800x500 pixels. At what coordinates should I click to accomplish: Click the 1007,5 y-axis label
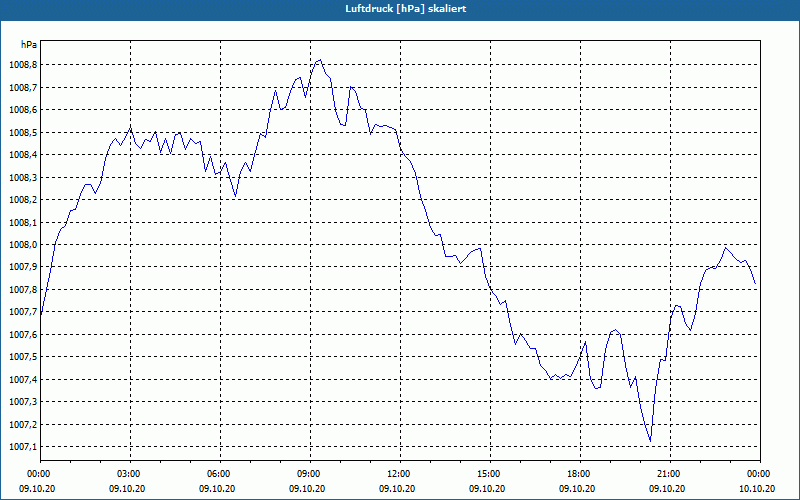[23, 357]
